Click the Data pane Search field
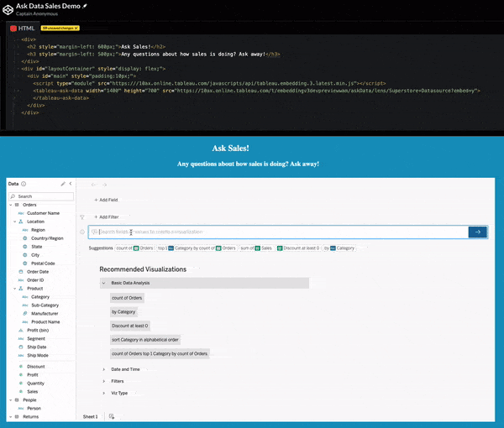This screenshot has height=428, width=504. 42,196
